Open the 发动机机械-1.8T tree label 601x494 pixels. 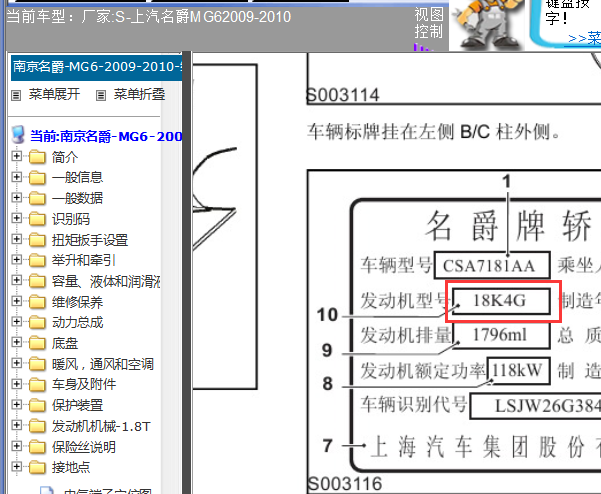(101, 426)
